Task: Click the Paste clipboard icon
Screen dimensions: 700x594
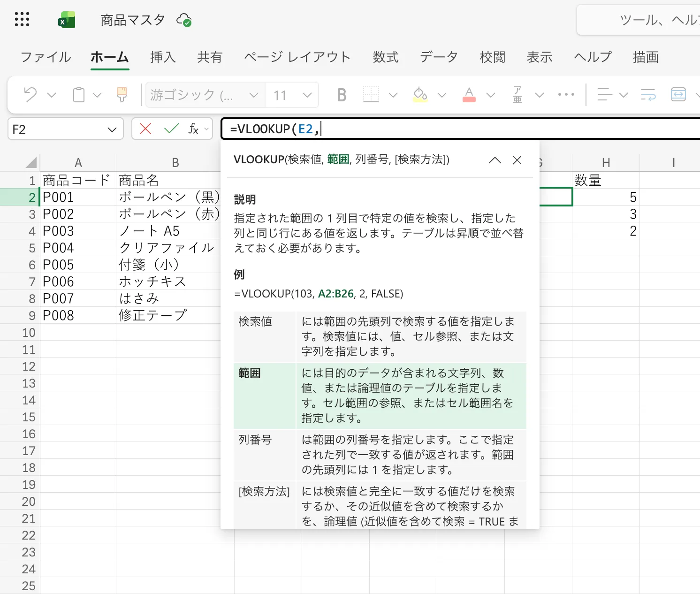Action: 79,95
